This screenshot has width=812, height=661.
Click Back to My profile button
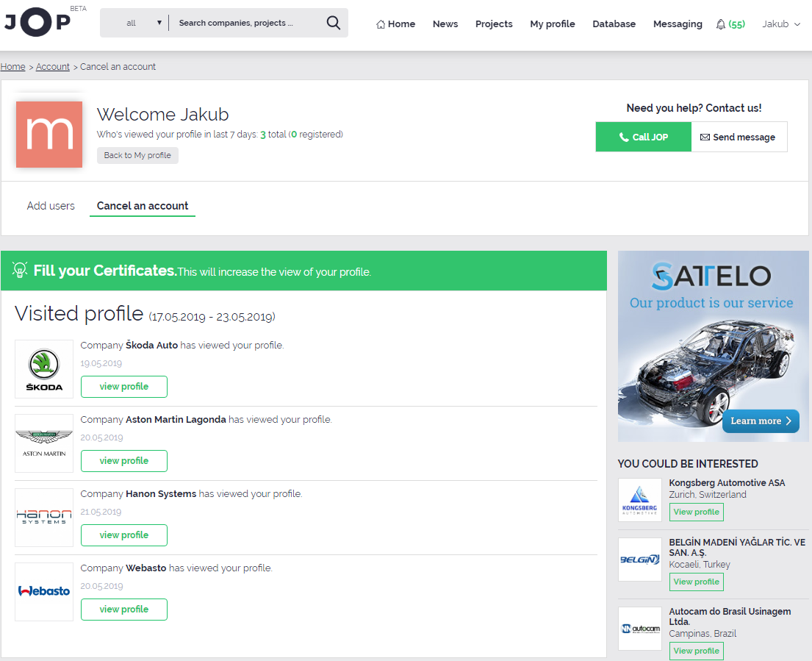(x=137, y=155)
